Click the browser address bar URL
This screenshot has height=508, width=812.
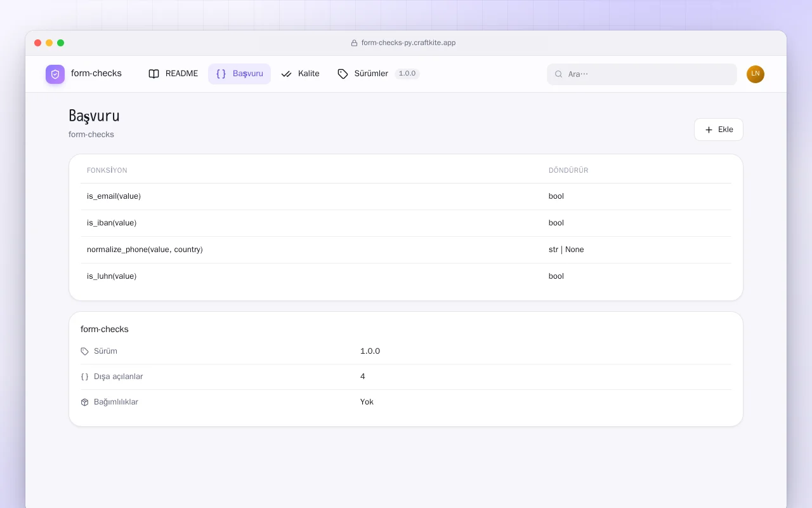click(409, 43)
